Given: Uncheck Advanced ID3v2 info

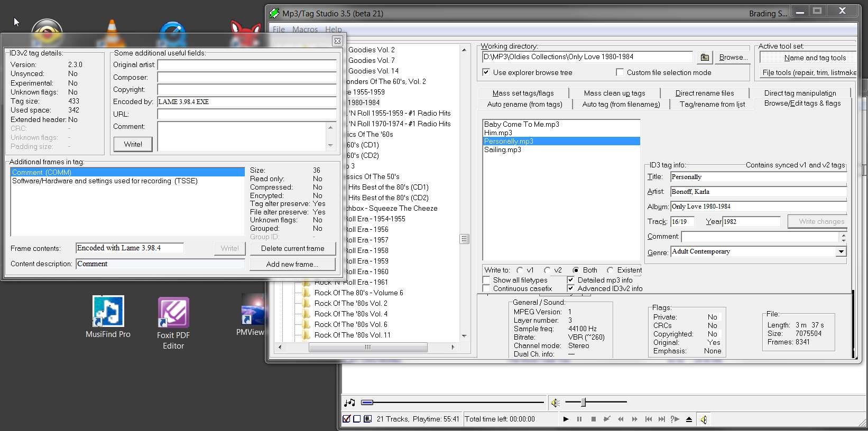Looking at the screenshot, I should coord(570,288).
